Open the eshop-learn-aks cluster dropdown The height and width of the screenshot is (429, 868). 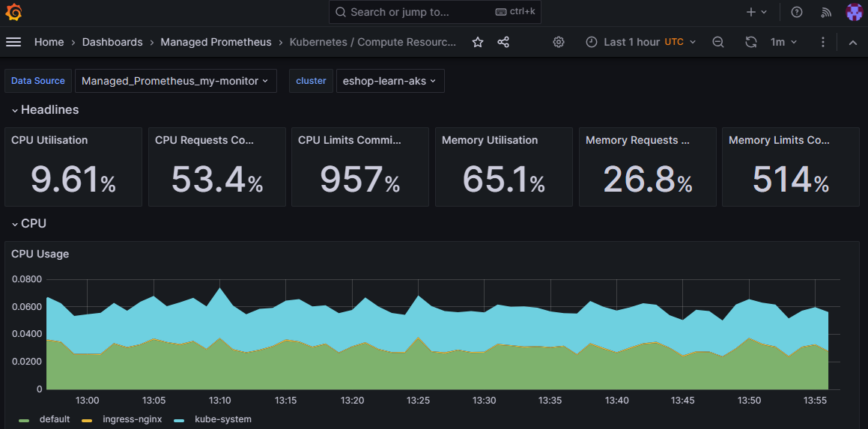click(x=389, y=81)
